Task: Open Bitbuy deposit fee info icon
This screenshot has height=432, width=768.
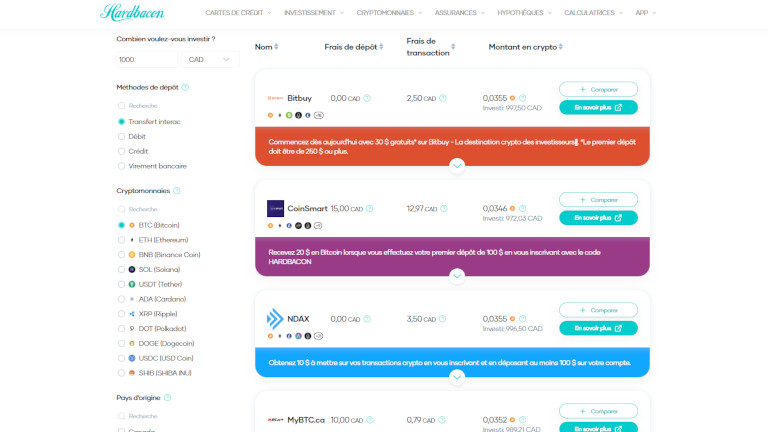Action: point(367,98)
